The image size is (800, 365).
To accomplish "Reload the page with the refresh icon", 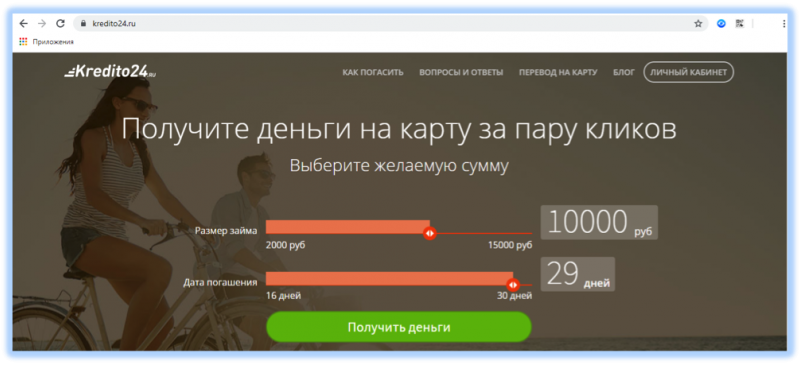I will coord(60,23).
